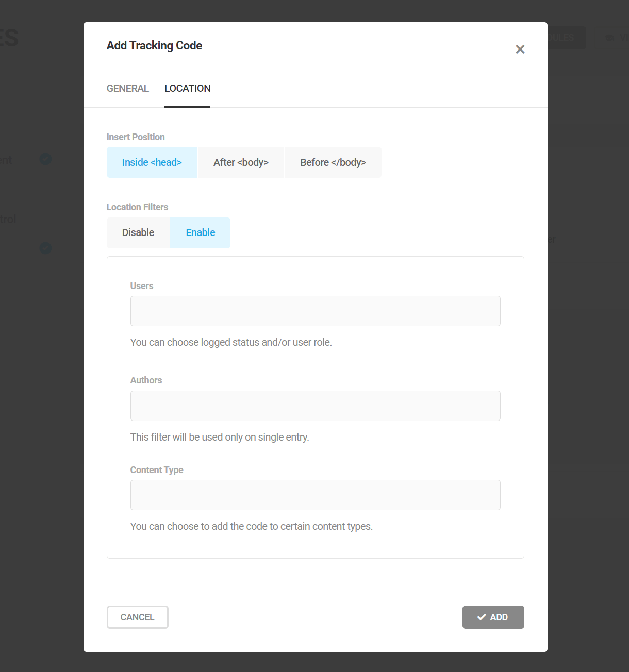Image resolution: width=629 pixels, height=672 pixels.
Task: Switch to the General tab
Action: click(x=127, y=88)
